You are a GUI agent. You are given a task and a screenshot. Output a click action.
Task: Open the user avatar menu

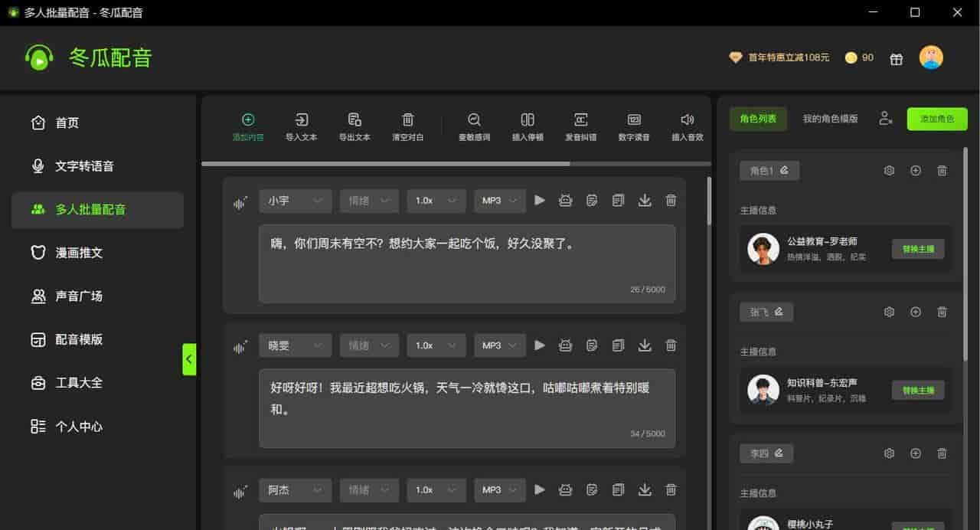pos(931,57)
